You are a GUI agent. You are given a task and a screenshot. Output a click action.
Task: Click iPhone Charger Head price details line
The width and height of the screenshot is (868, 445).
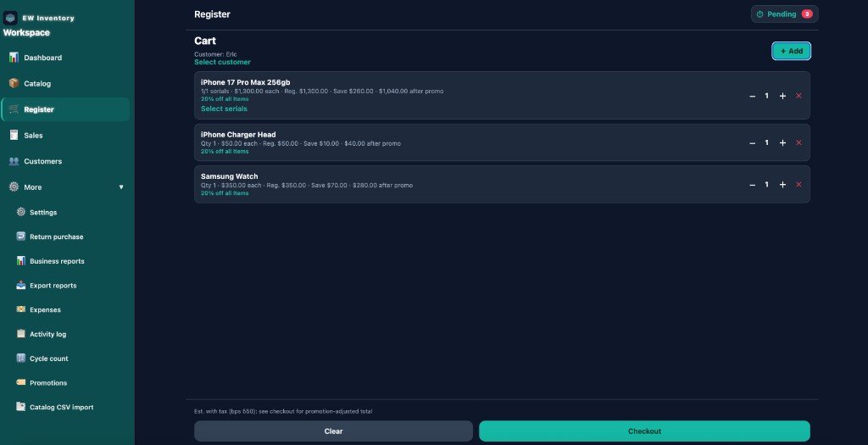pyautogui.click(x=301, y=143)
